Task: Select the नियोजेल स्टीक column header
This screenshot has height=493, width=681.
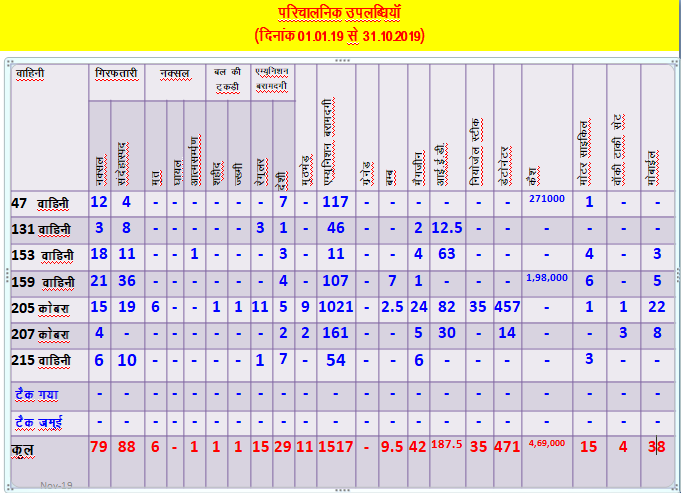Action: pyautogui.click(x=475, y=152)
